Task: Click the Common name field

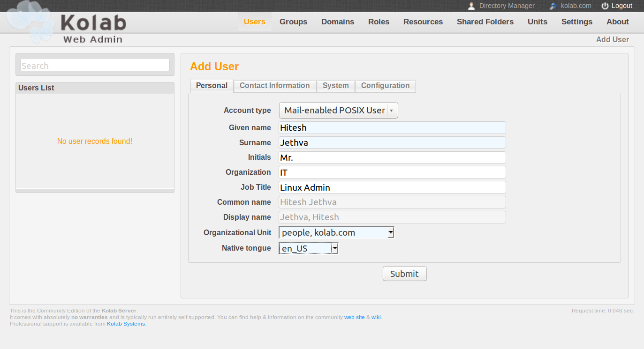Action: [392, 202]
